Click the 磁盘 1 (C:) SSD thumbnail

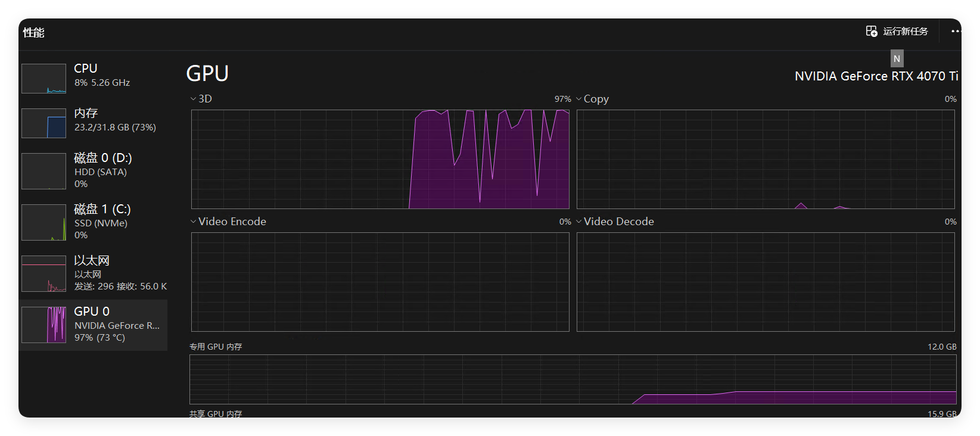[x=43, y=222]
